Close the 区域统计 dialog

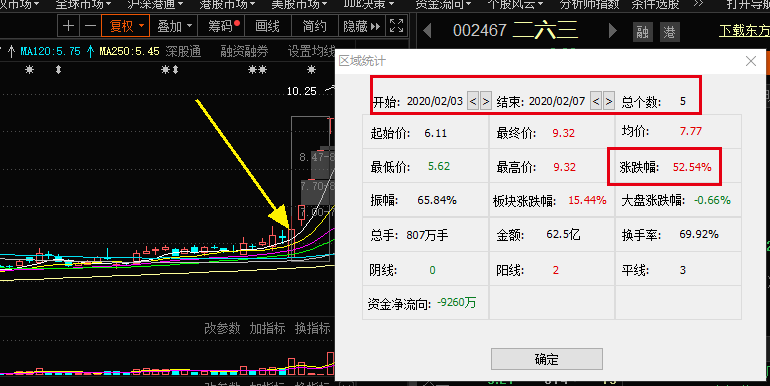click(750, 61)
